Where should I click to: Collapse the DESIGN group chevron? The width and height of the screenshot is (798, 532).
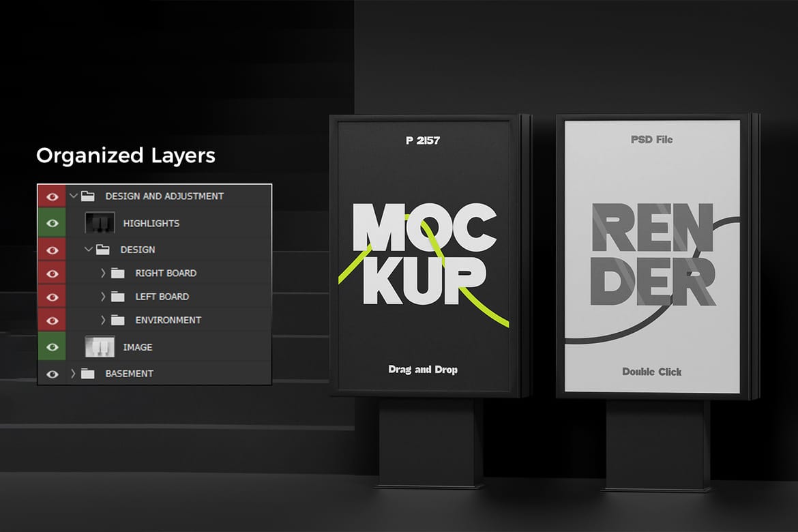click(x=89, y=249)
